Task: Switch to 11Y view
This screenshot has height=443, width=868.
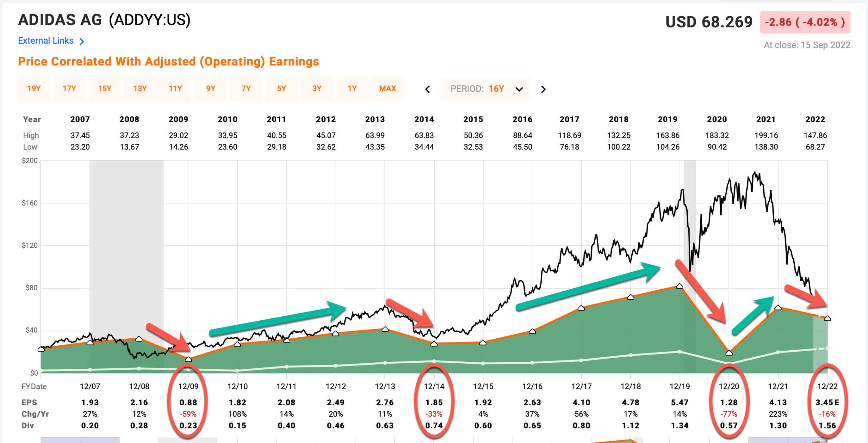Action: point(175,89)
